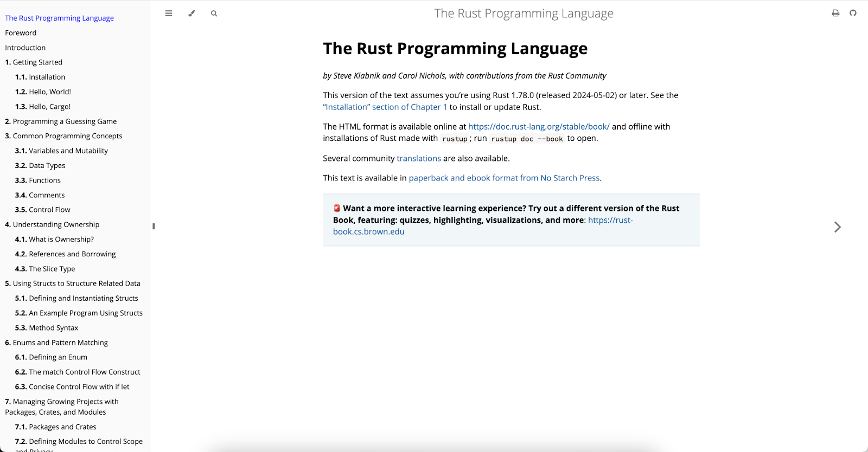The height and width of the screenshot is (452, 868).
Task: Open section 1.1 Installation
Action: tap(40, 77)
